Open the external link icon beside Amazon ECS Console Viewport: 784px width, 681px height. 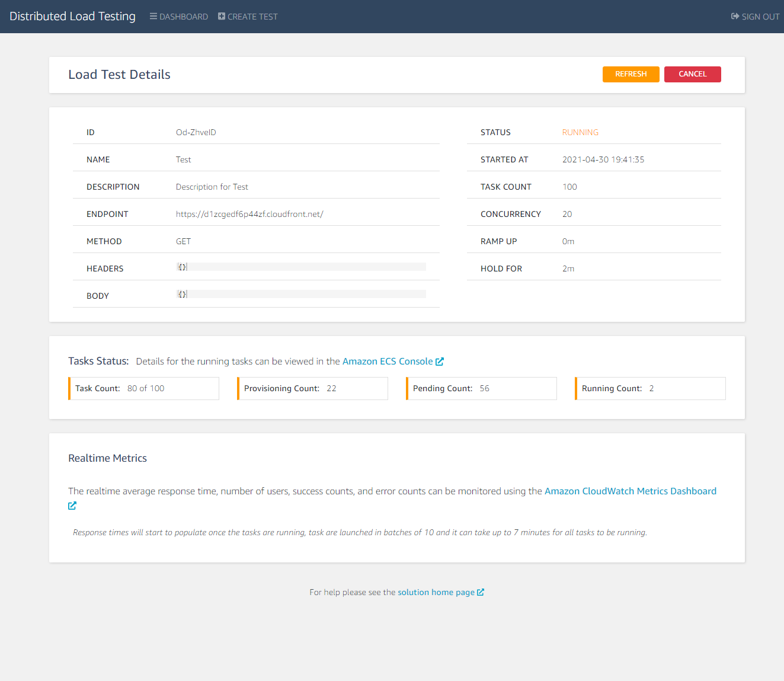(440, 361)
